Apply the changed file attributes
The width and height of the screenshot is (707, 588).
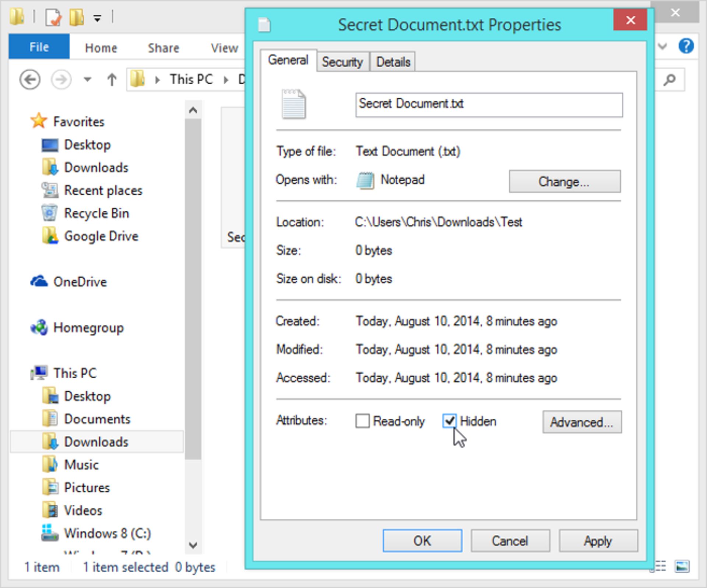(x=598, y=541)
